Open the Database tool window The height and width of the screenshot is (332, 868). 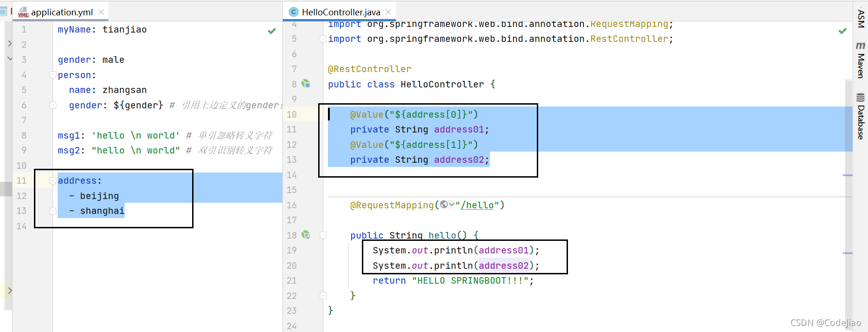pos(861,116)
